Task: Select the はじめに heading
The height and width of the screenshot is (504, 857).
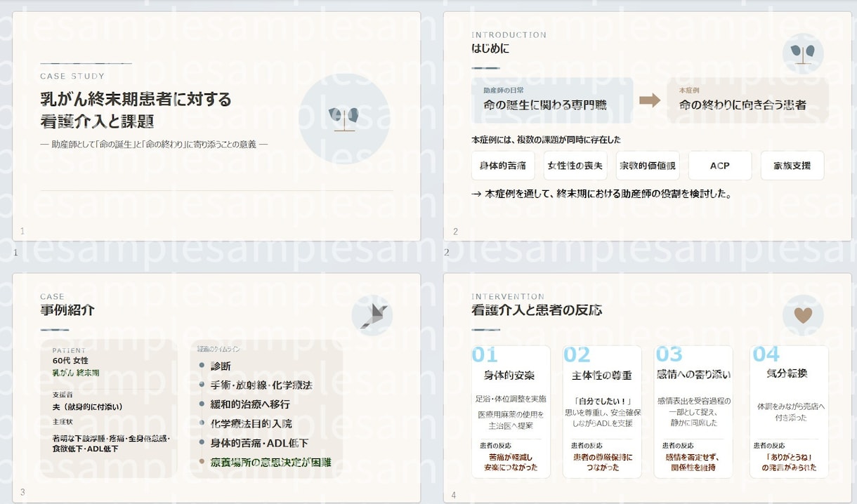Action: pyautogui.click(x=490, y=48)
